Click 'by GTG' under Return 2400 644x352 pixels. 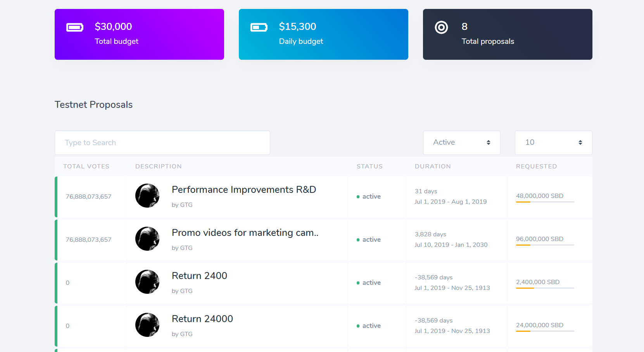[182, 291]
